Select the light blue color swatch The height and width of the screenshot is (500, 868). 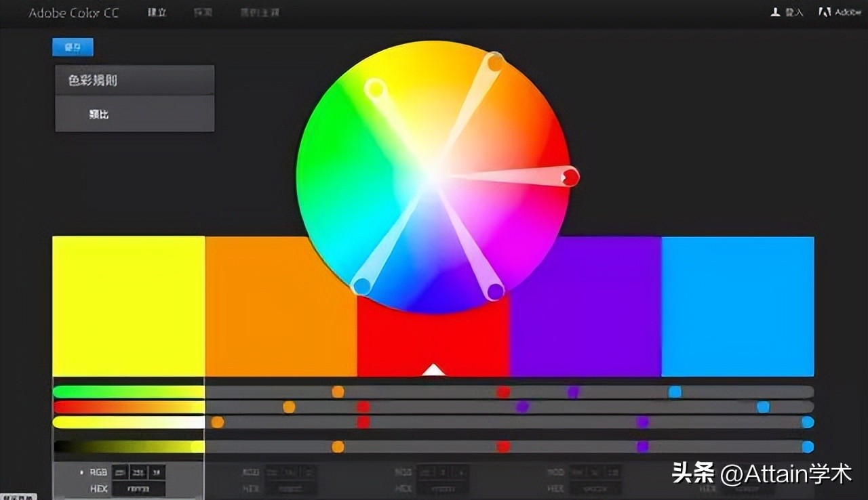click(738, 306)
